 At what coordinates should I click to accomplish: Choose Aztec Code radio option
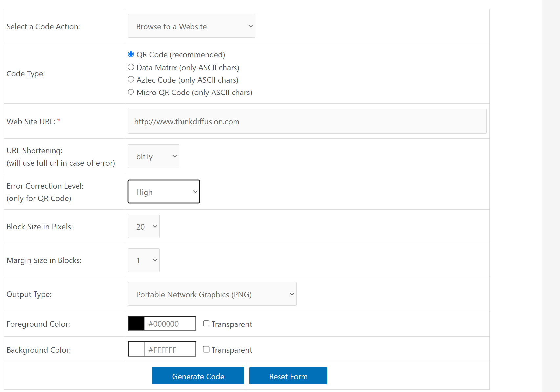click(x=131, y=79)
